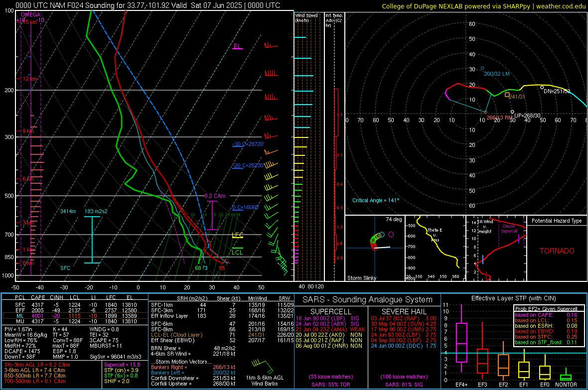Click the cyan '183 m2s2' label
This screenshot has width=588, height=390.
96,211
